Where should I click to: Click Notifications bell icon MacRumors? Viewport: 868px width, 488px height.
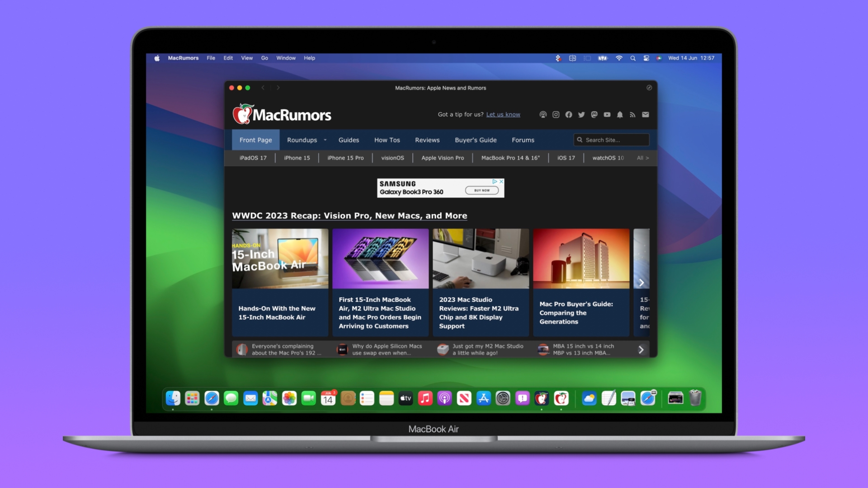(x=620, y=114)
